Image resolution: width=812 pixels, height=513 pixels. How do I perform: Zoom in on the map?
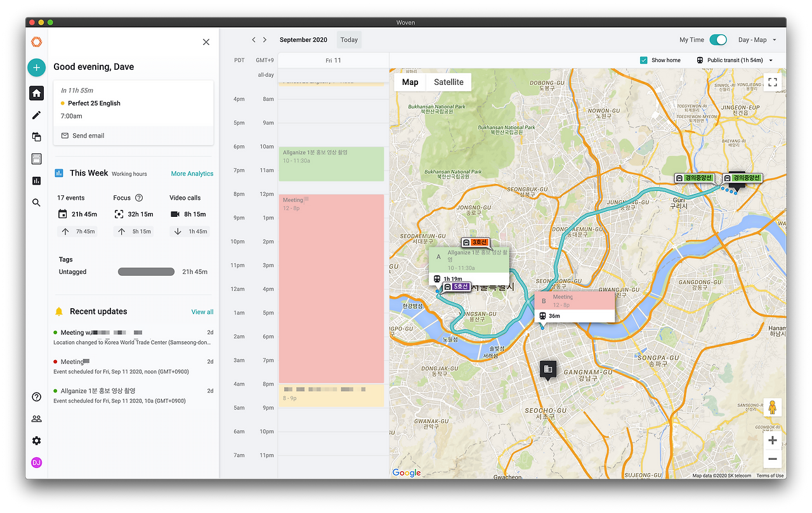pyautogui.click(x=772, y=441)
